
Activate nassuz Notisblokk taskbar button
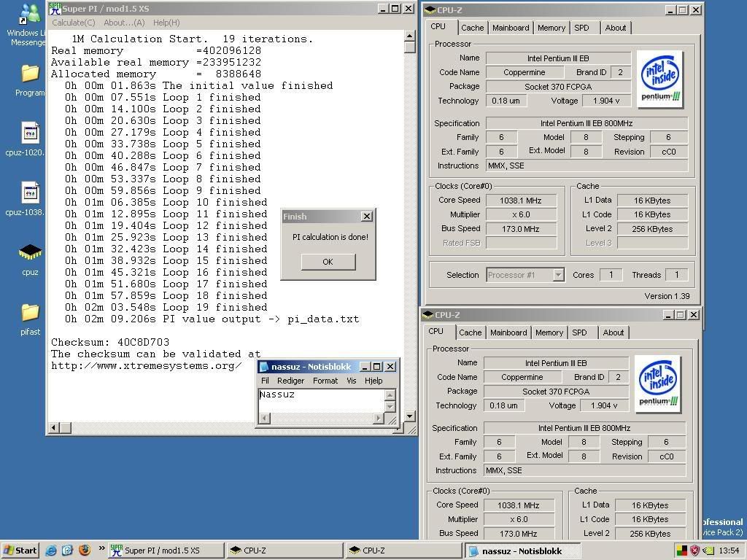[522, 551]
